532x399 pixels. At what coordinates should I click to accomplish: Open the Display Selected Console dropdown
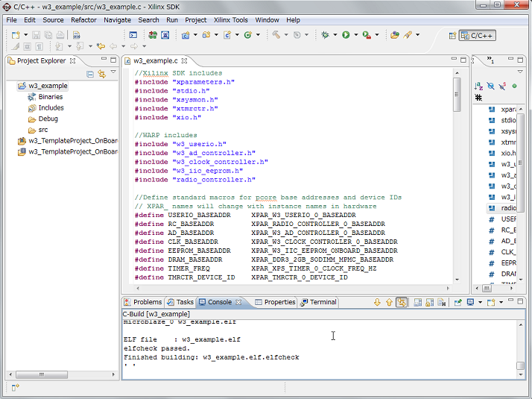tap(479, 302)
